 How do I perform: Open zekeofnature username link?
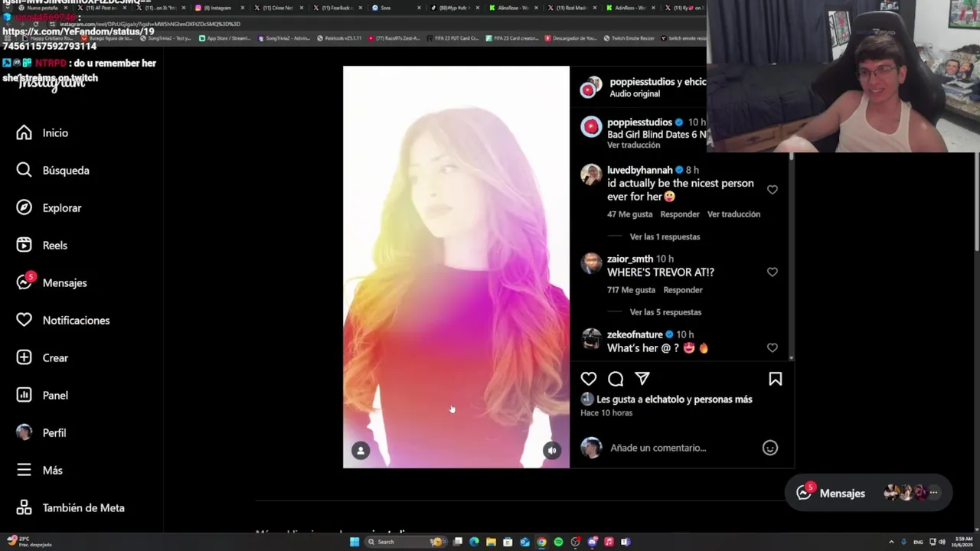click(635, 334)
